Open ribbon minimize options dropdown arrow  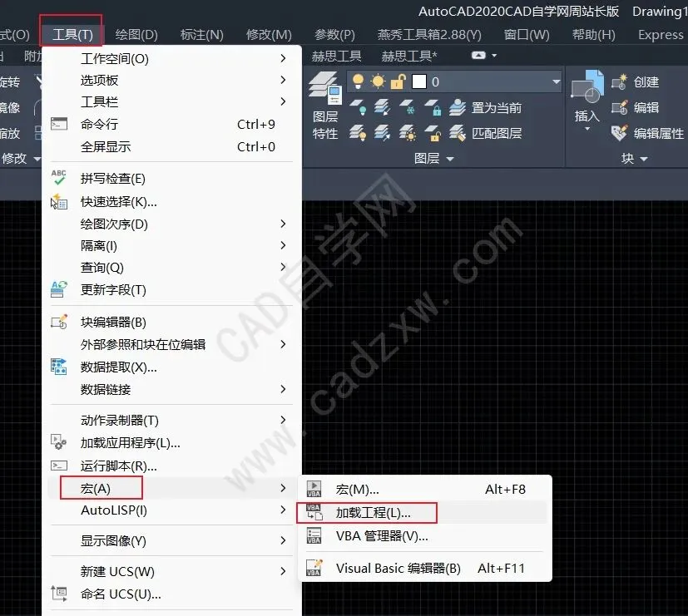(x=494, y=56)
